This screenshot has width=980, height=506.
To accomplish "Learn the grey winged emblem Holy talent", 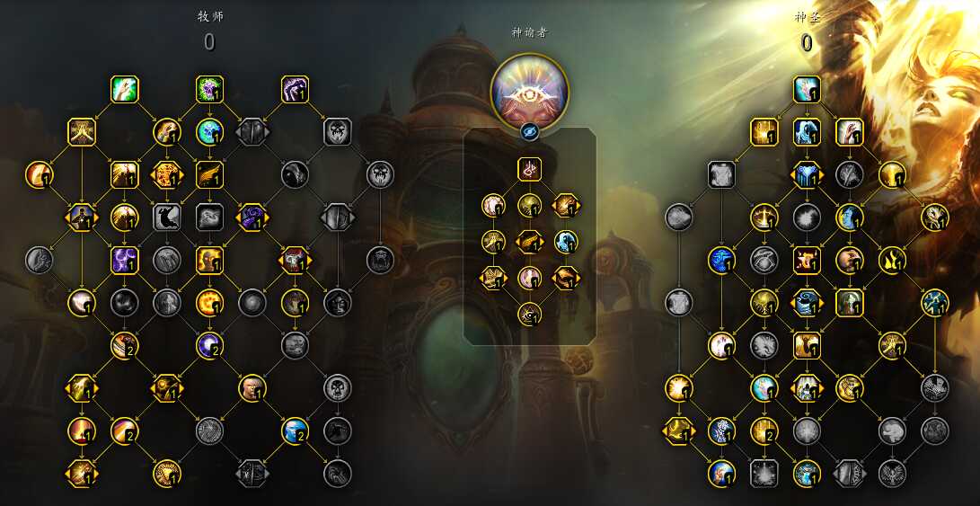I will click(892, 474).
